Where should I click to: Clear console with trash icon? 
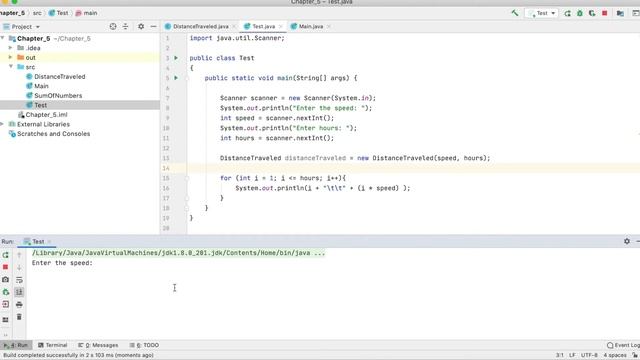[19, 317]
